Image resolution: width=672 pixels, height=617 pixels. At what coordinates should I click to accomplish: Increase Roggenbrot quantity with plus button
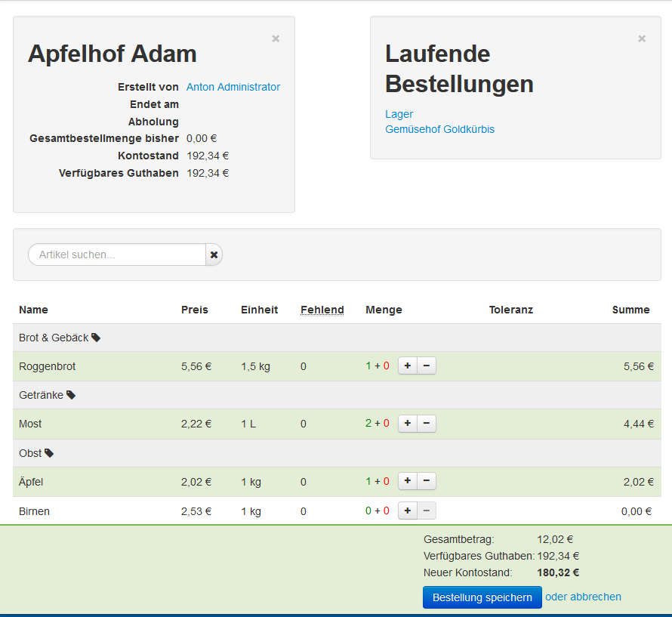[x=408, y=366]
